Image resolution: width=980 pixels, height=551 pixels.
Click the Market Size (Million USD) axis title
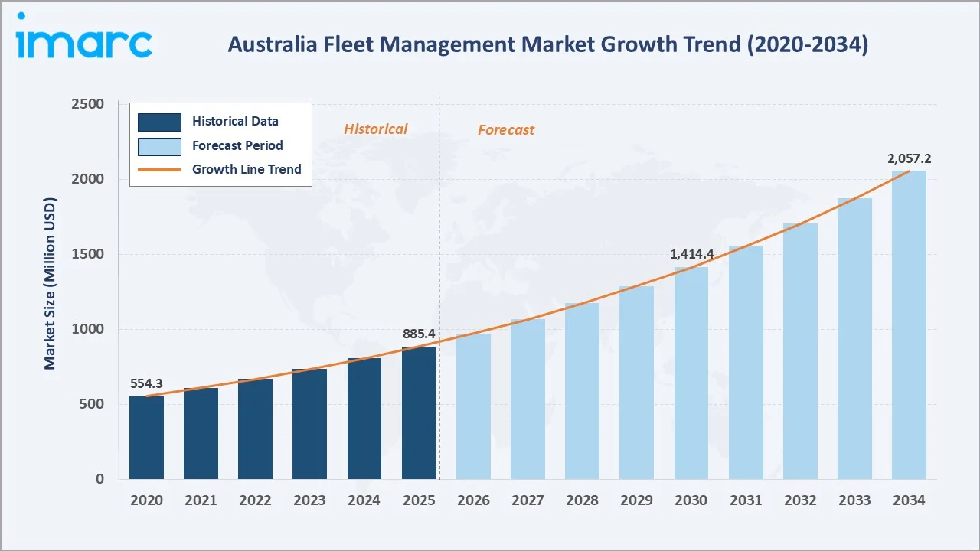50,284
